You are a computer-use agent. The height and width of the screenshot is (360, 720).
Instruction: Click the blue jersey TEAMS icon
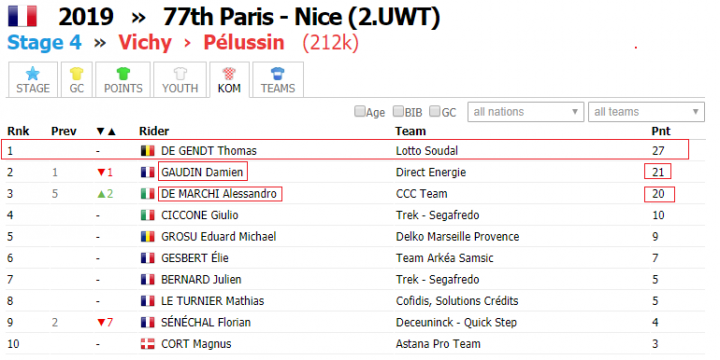278,73
